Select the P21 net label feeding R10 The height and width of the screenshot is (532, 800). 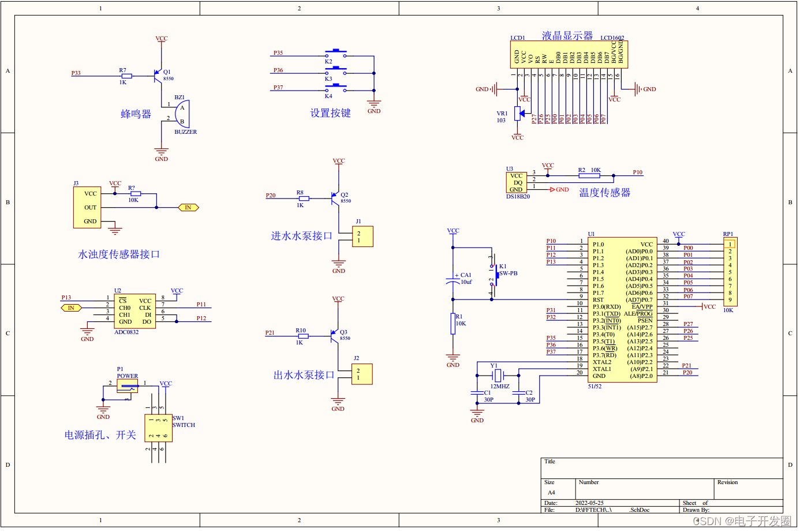pyautogui.click(x=270, y=332)
